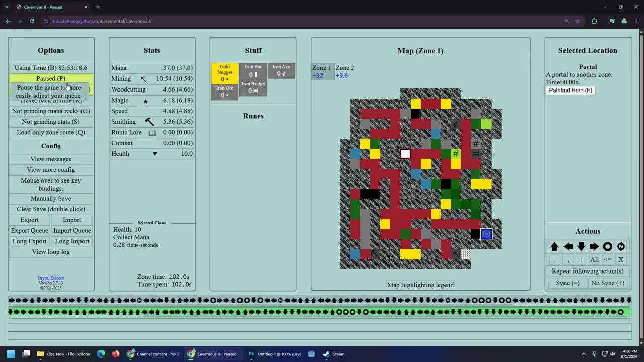This screenshot has height=362, width=644.
Task: Open Photoshop Untitled-1 from taskbar
Action: tap(274, 354)
